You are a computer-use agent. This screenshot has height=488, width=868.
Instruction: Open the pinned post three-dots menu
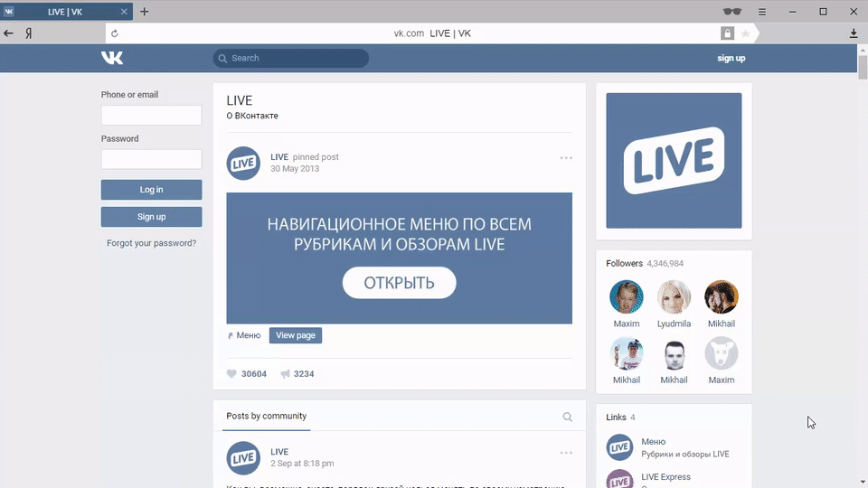click(566, 158)
